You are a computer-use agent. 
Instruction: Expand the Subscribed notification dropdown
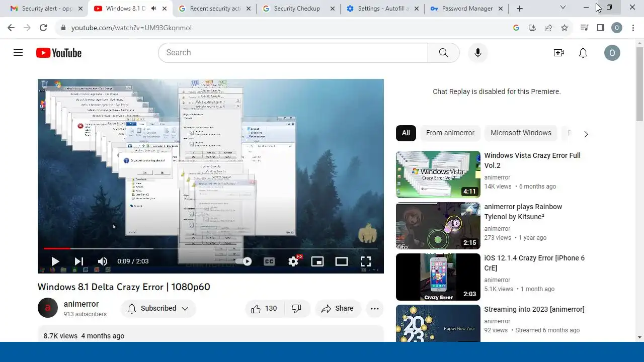158,309
